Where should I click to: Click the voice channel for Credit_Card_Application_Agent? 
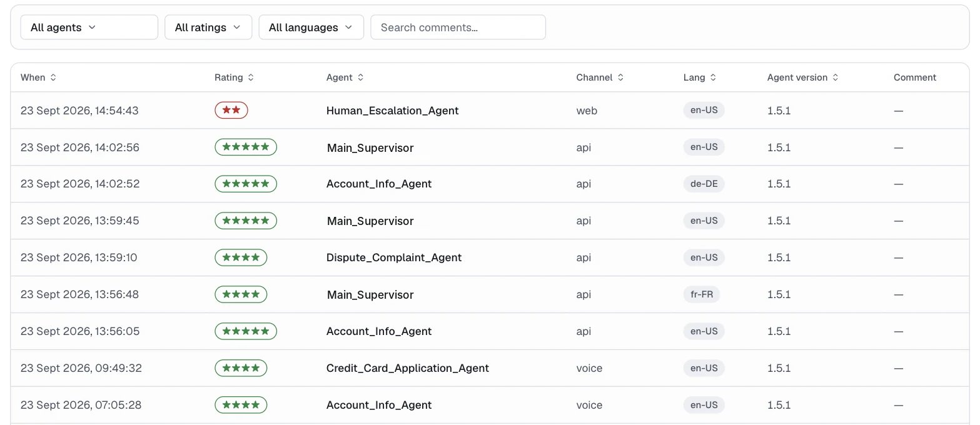(590, 368)
